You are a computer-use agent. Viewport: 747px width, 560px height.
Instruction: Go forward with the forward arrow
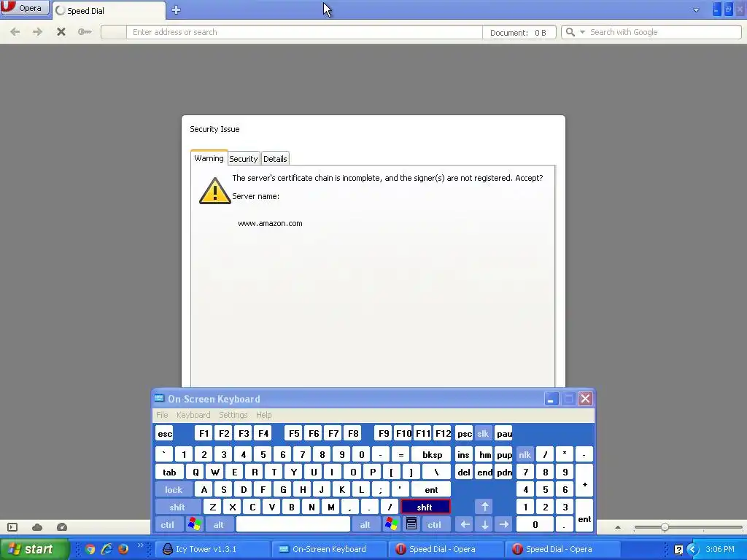[37, 32]
